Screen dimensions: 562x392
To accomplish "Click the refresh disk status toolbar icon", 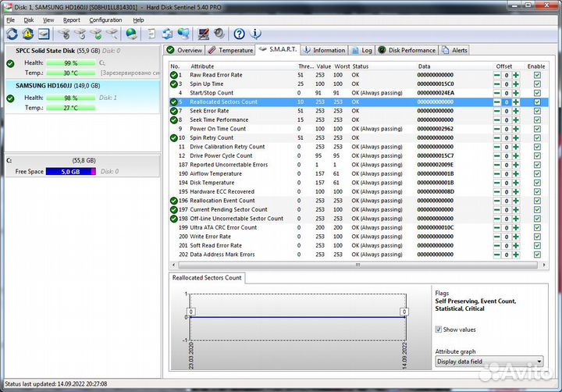I will [12, 34].
